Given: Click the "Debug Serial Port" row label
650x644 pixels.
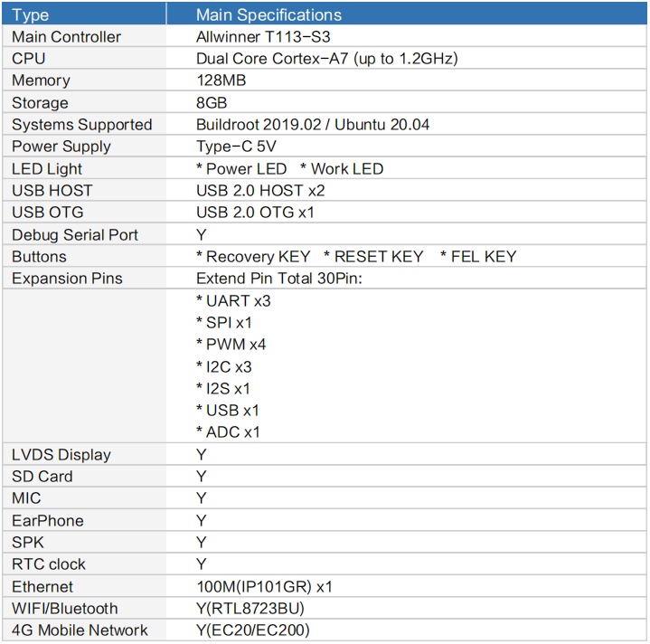Looking at the screenshot, I should tap(75, 235).
